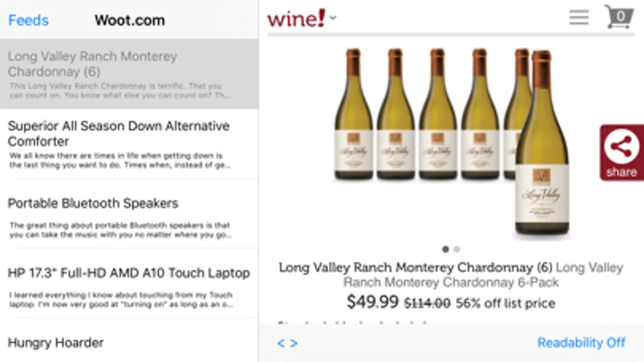The height and width of the screenshot is (362, 644).
Task: Click the $49.99 price text
Action: [x=373, y=302]
